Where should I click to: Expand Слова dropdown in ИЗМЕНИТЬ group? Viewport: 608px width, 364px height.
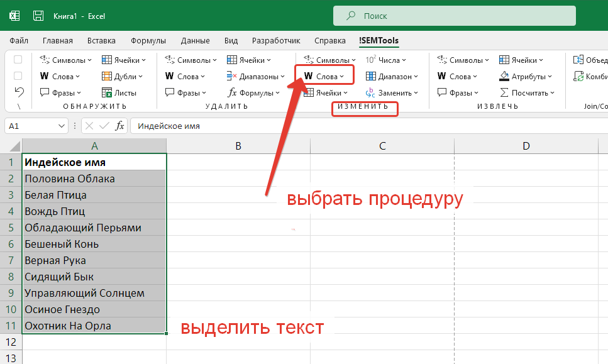click(x=324, y=76)
